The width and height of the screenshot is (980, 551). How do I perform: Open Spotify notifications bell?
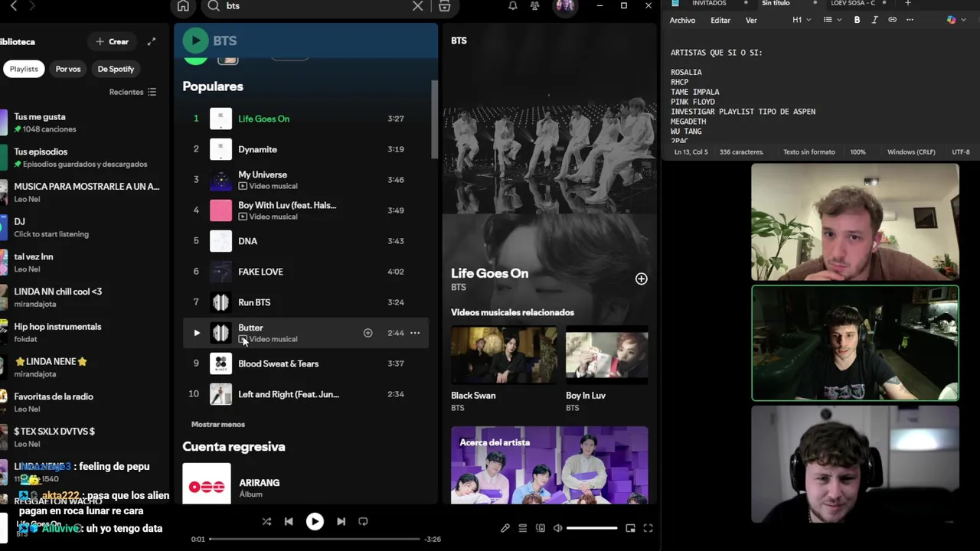click(513, 5)
